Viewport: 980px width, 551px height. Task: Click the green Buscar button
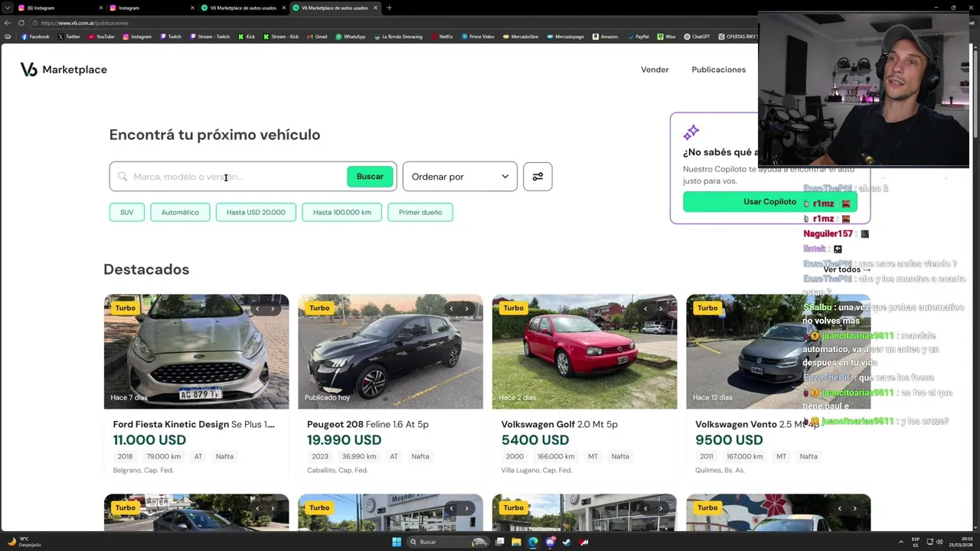(370, 177)
